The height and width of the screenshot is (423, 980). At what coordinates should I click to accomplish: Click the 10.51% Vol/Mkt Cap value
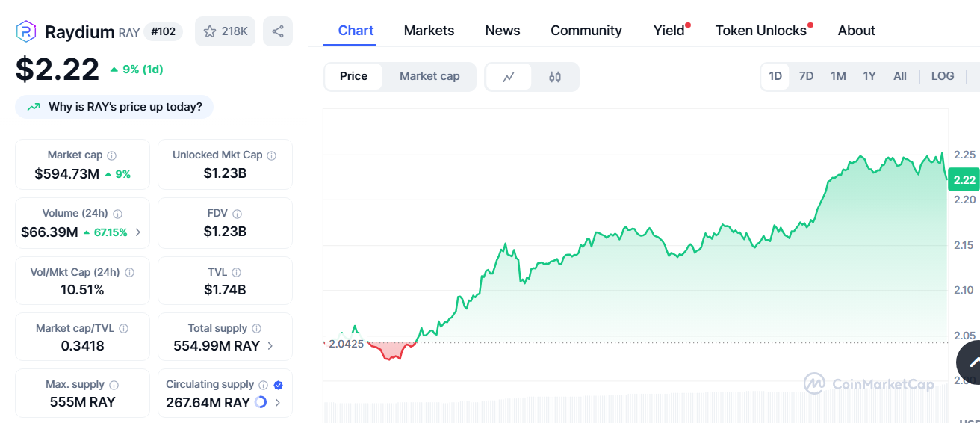click(82, 290)
